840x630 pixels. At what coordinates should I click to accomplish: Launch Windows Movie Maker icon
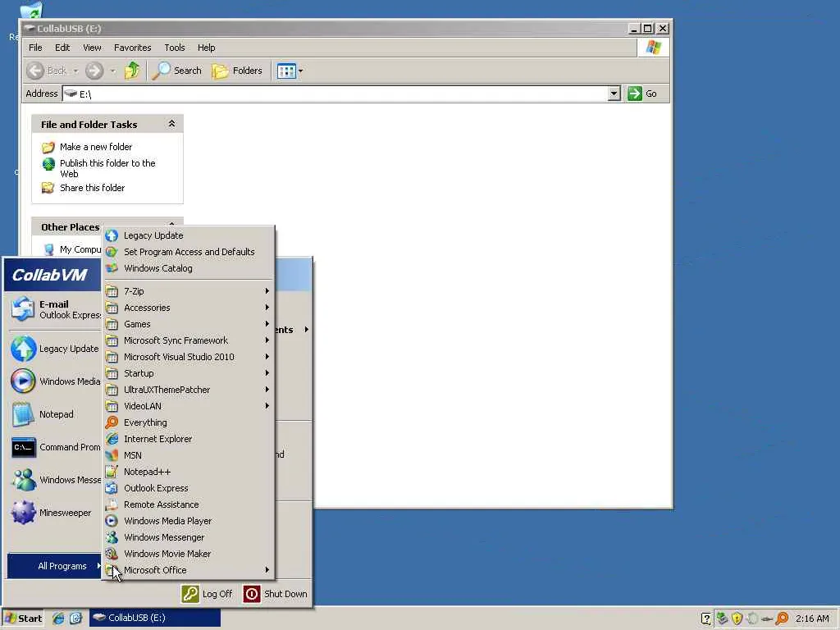(112, 554)
